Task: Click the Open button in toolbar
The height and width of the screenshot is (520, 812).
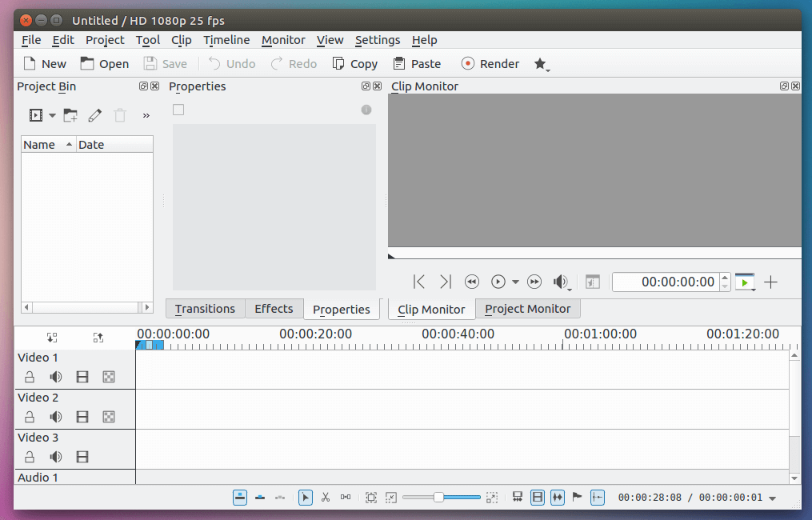Action: (x=104, y=64)
